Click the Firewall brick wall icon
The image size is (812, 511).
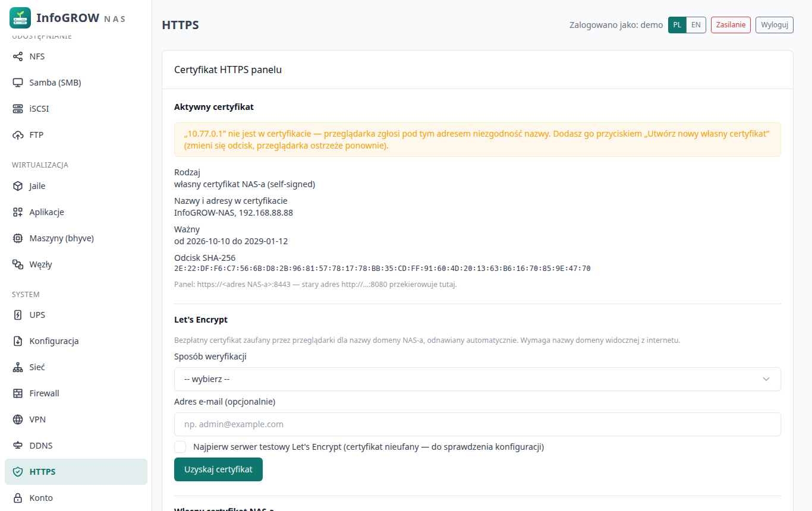(x=18, y=393)
